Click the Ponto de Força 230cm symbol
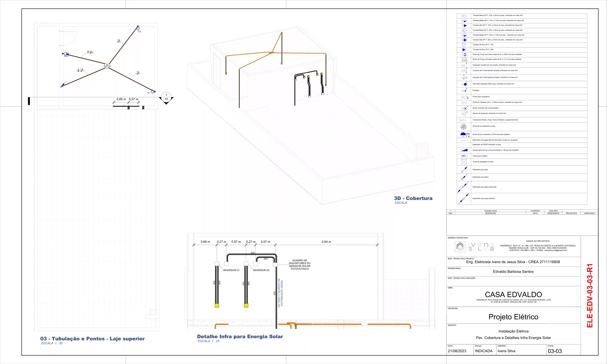 tap(464, 55)
